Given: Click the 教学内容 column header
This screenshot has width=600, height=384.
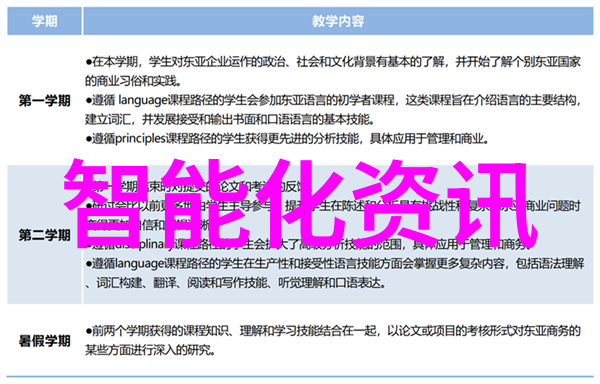Looking at the screenshot, I should [x=338, y=21].
